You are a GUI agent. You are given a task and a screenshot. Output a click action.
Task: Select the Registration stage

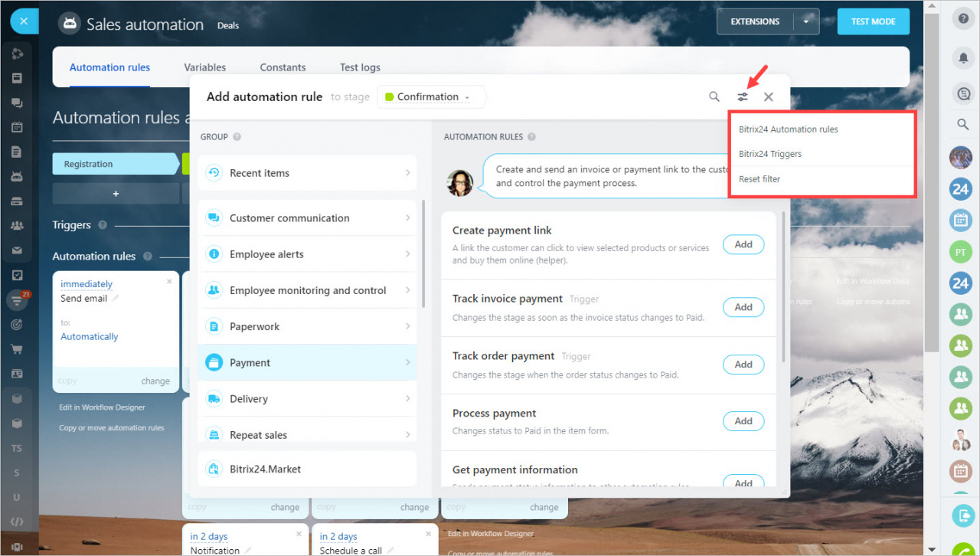coord(115,164)
